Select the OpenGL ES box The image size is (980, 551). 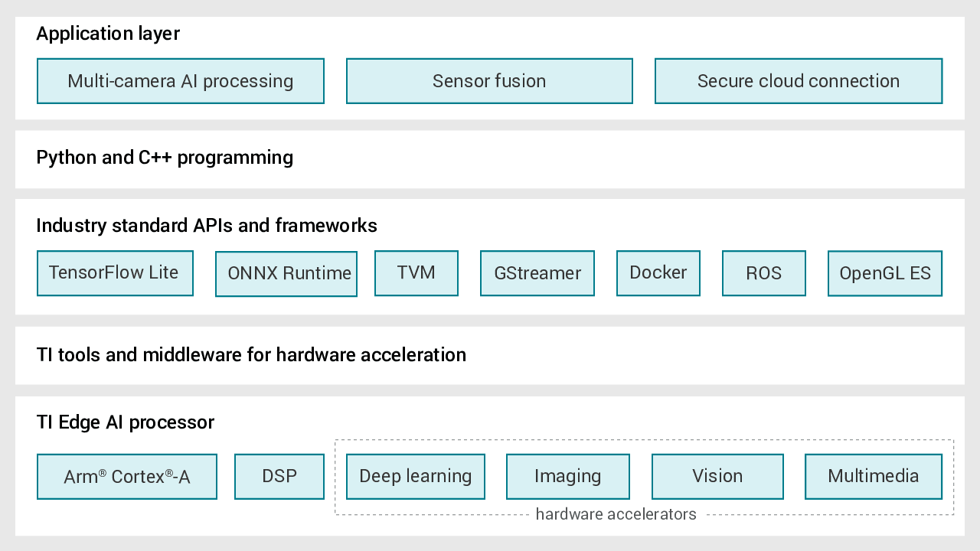(x=885, y=274)
